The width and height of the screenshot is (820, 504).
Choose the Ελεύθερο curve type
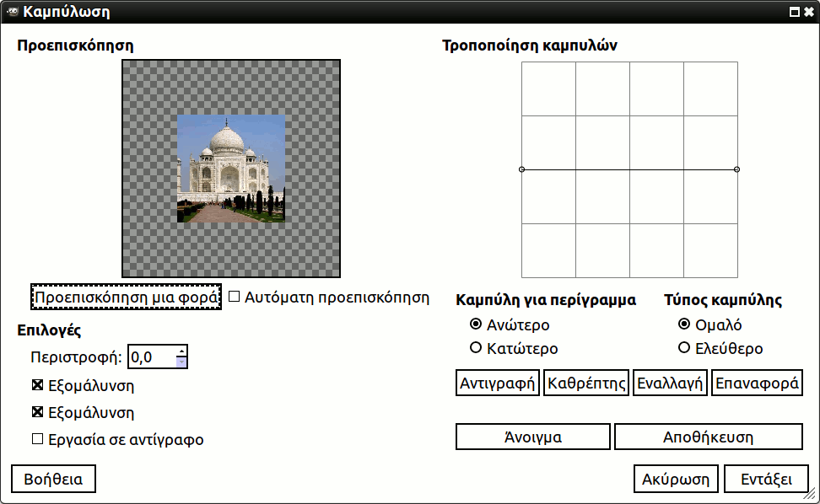(684, 348)
